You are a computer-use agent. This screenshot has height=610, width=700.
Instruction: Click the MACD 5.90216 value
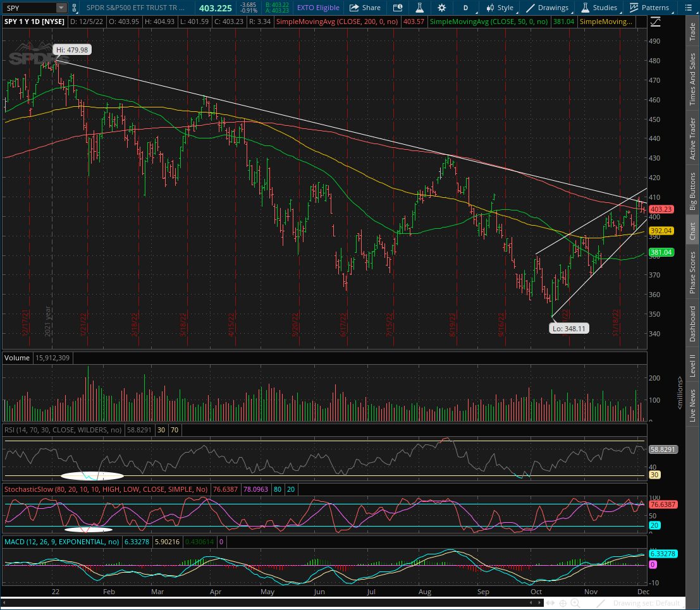167,542
